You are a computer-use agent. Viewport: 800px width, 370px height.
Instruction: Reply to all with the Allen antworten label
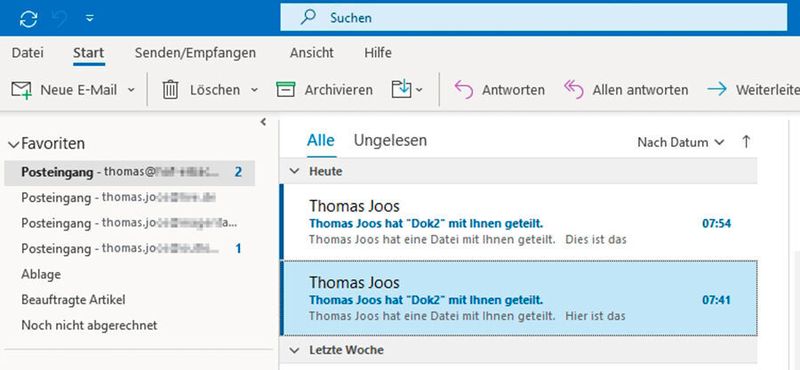click(640, 90)
